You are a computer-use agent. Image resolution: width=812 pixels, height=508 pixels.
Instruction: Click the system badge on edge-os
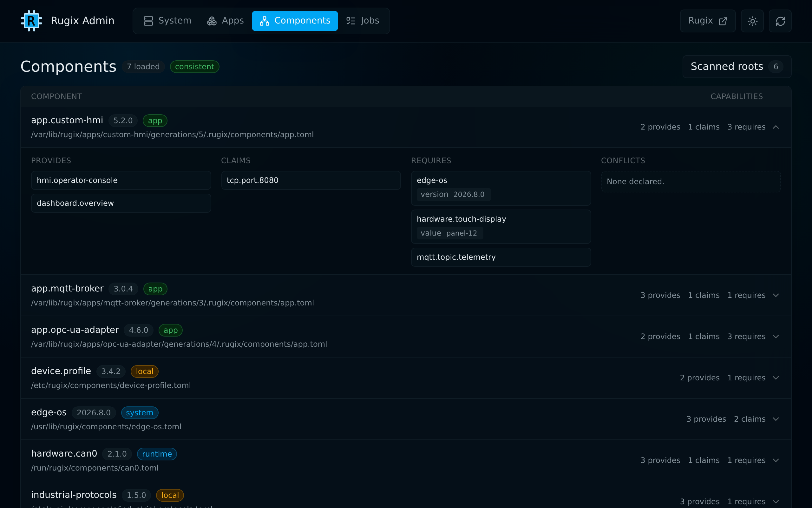[x=140, y=413]
